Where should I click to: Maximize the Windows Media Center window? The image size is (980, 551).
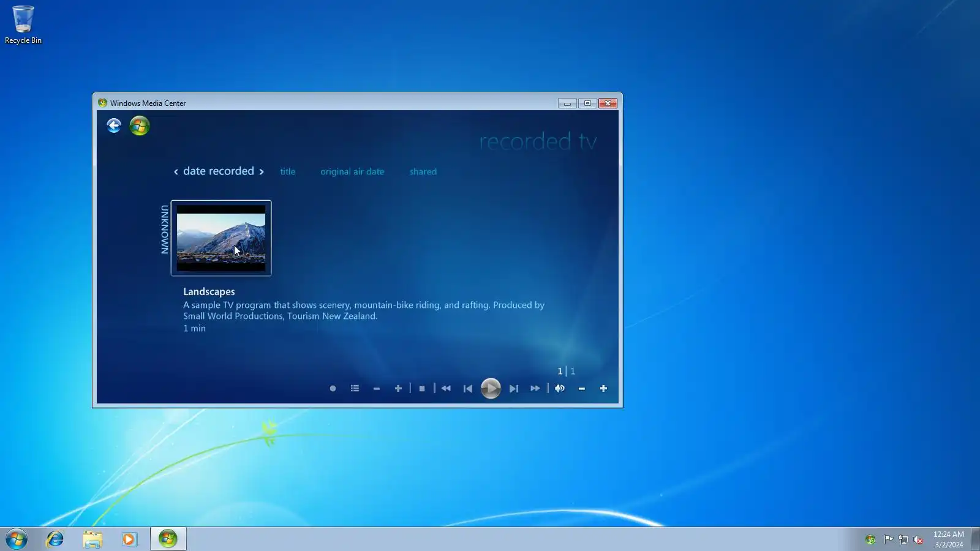coord(587,103)
